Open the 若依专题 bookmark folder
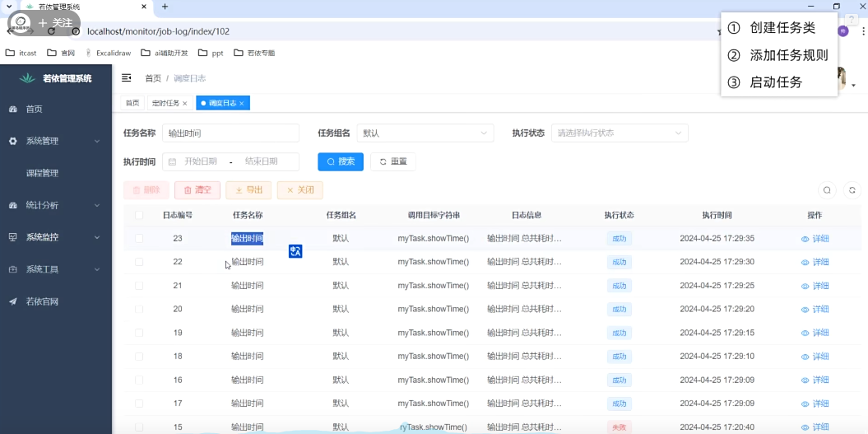868x434 pixels. [255, 54]
